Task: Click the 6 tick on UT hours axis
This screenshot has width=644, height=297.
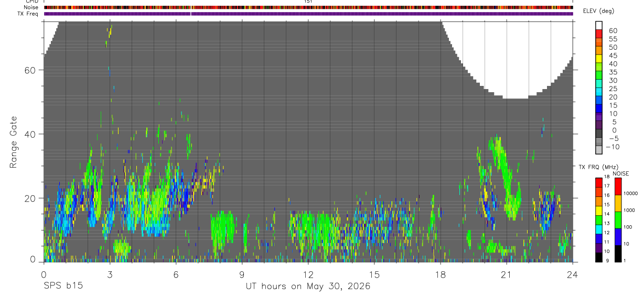Action: [x=176, y=274]
